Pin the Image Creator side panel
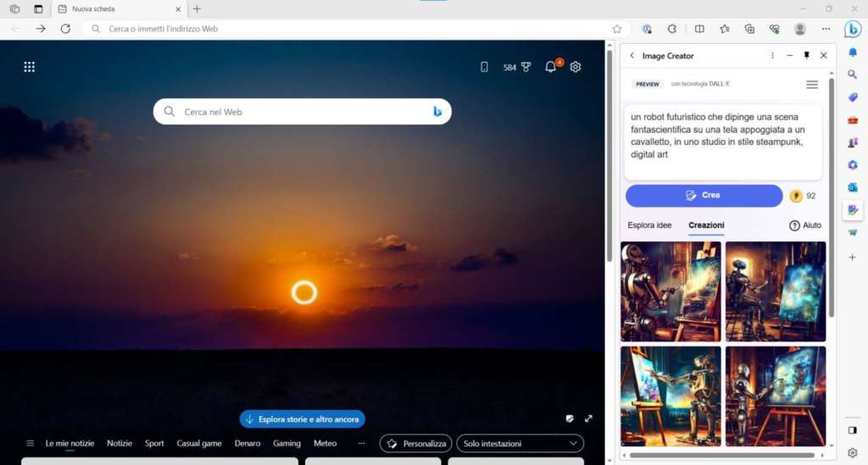 click(x=806, y=56)
